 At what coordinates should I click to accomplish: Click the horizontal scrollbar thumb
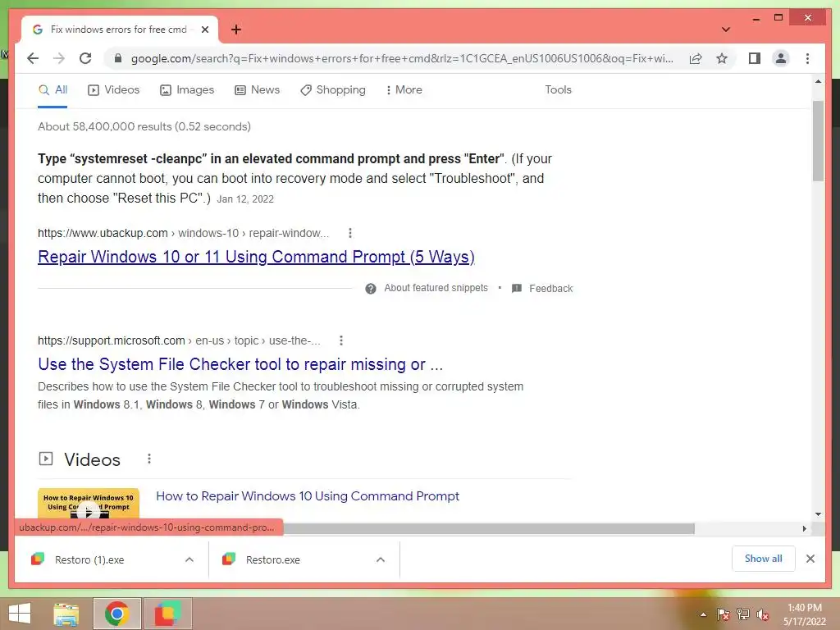(x=489, y=529)
